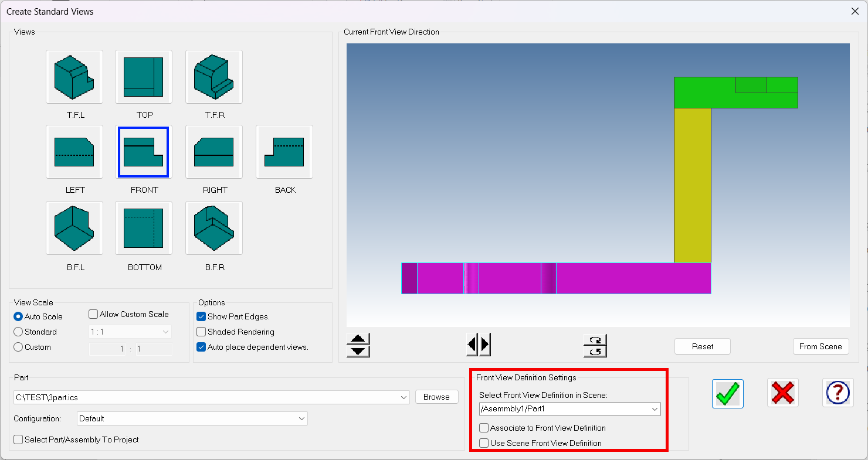Enable Allow Custom Scale checkbox
868x460 pixels.
[93, 315]
